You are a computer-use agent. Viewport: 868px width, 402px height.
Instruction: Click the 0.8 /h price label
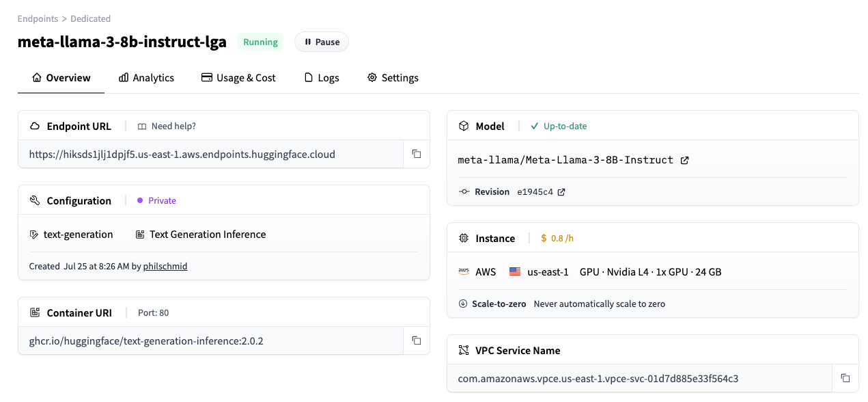pyautogui.click(x=562, y=239)
